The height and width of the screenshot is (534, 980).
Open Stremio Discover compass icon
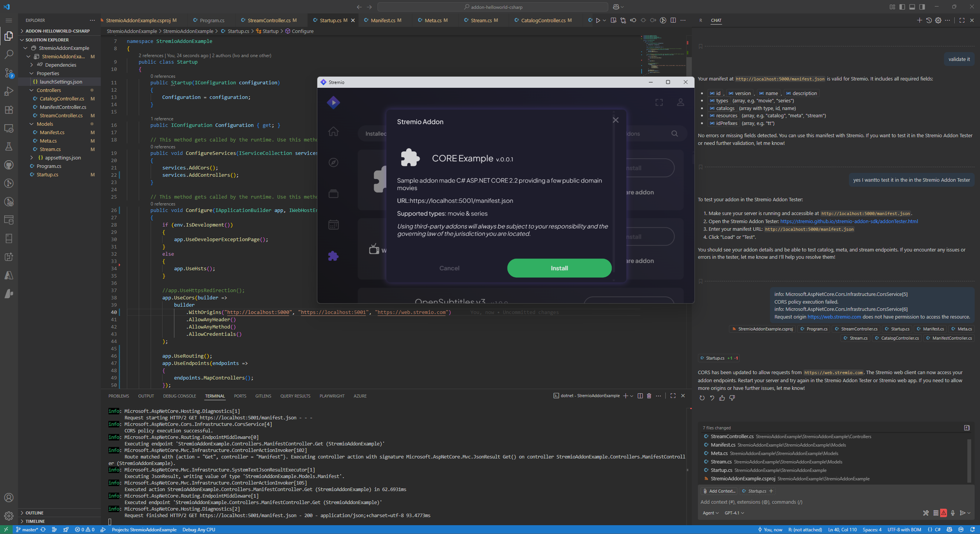333,163
